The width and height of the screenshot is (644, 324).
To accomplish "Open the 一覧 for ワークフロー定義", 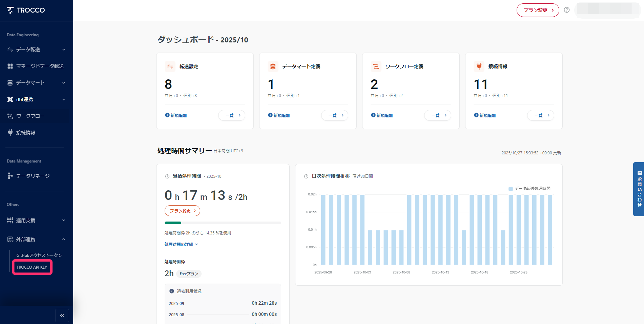I will coord(437,115).
